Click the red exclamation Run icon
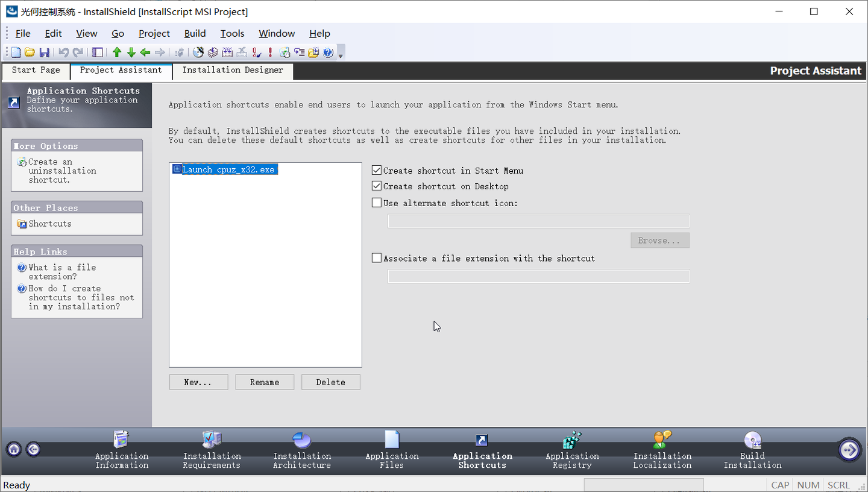The height and width of the screenshot is (492, 868). click(270, 52)
